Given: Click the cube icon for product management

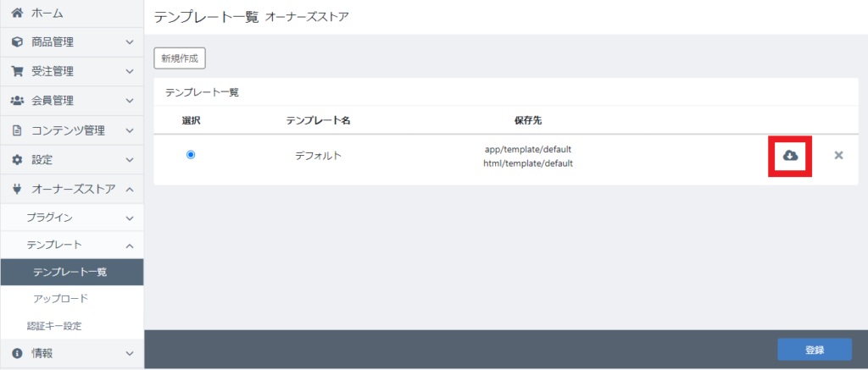Looking at the screenshot, I should (17, 41).
